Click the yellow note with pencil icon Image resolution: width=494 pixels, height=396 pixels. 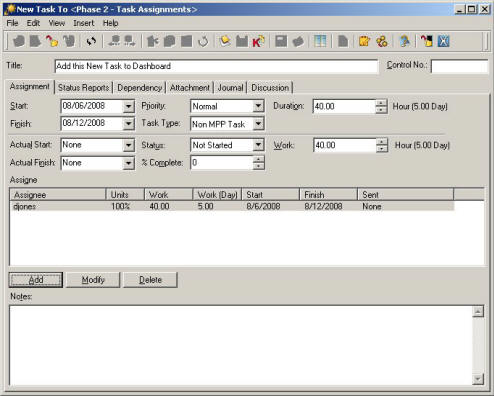click(364, 41)
